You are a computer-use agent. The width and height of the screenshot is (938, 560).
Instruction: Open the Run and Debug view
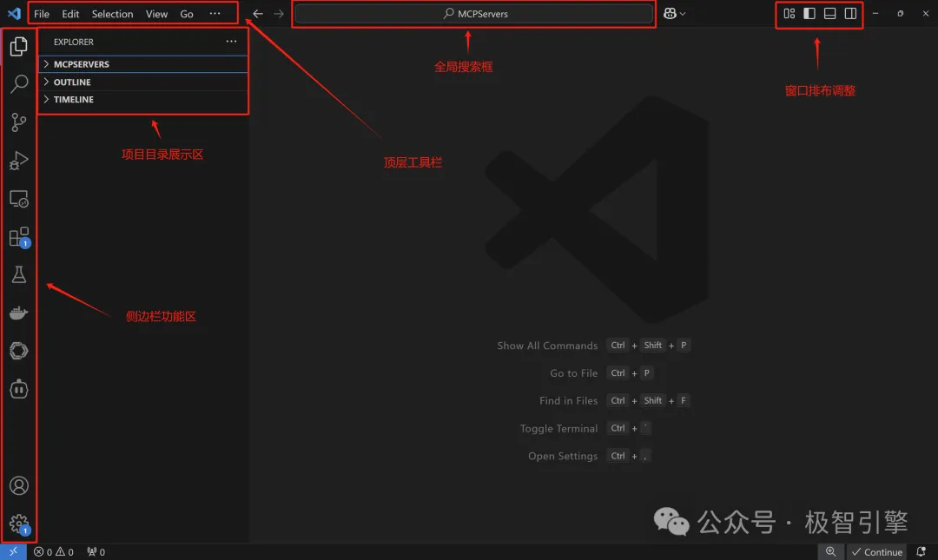pyautogui.click(x=18, y=160)
